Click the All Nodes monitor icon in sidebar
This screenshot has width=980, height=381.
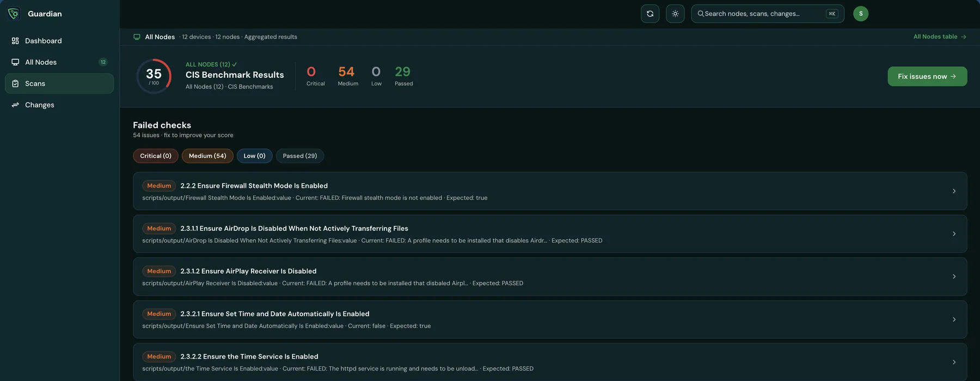15,62
